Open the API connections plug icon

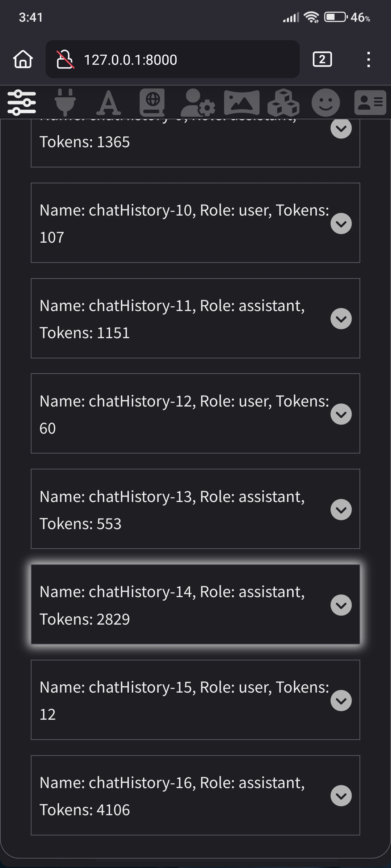[x=65, y=103]
